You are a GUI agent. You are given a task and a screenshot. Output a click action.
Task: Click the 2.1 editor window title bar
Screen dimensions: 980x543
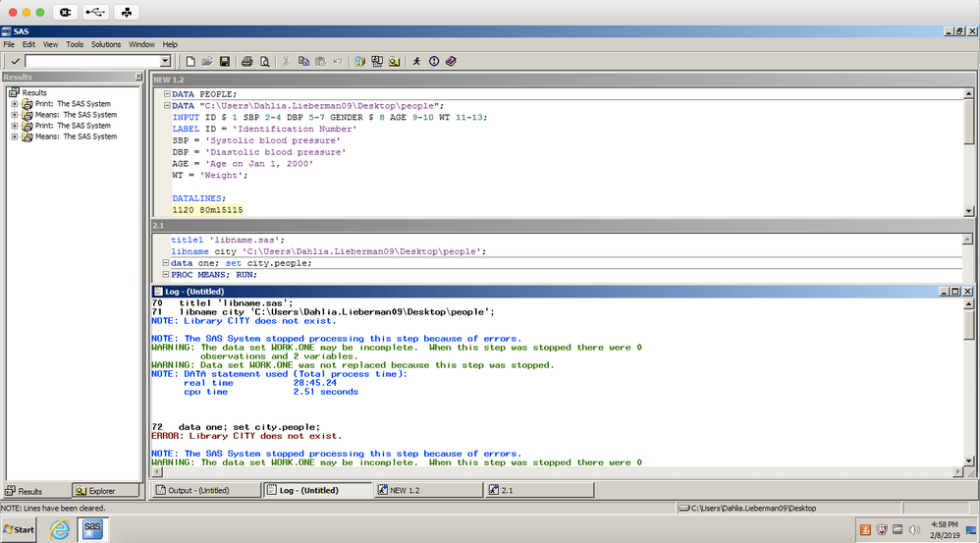pyautogui.click(x=563, y=226)
